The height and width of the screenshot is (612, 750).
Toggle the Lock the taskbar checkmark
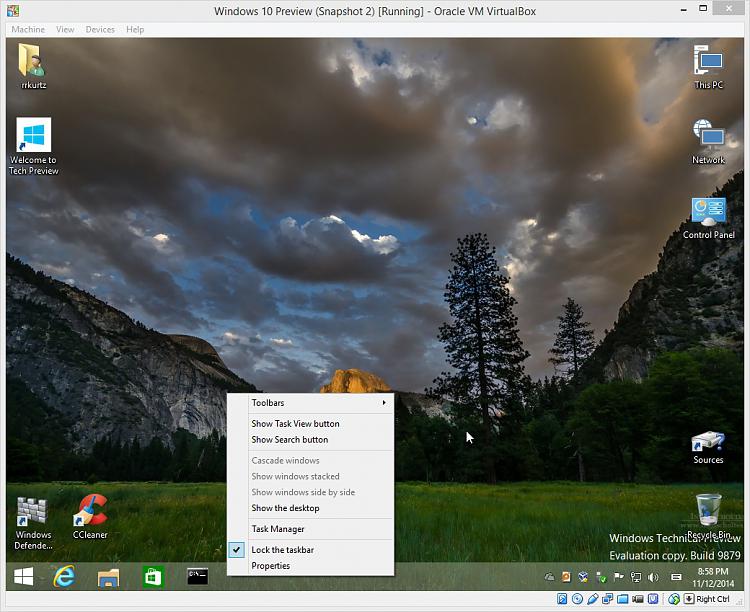(236, 550)
